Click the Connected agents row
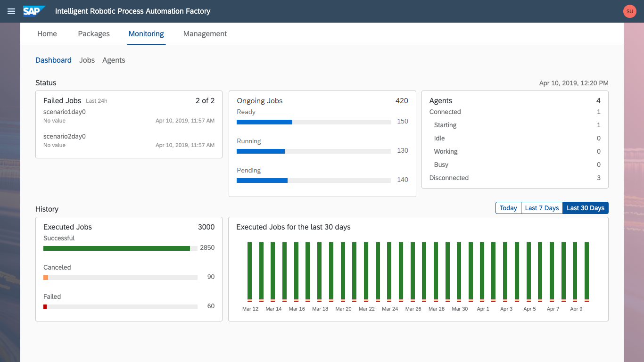 (515, 112)
